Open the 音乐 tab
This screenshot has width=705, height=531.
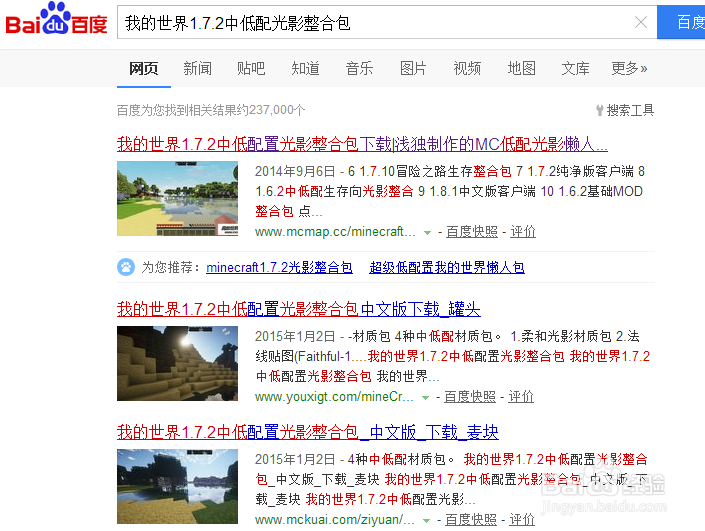(359, 68)
